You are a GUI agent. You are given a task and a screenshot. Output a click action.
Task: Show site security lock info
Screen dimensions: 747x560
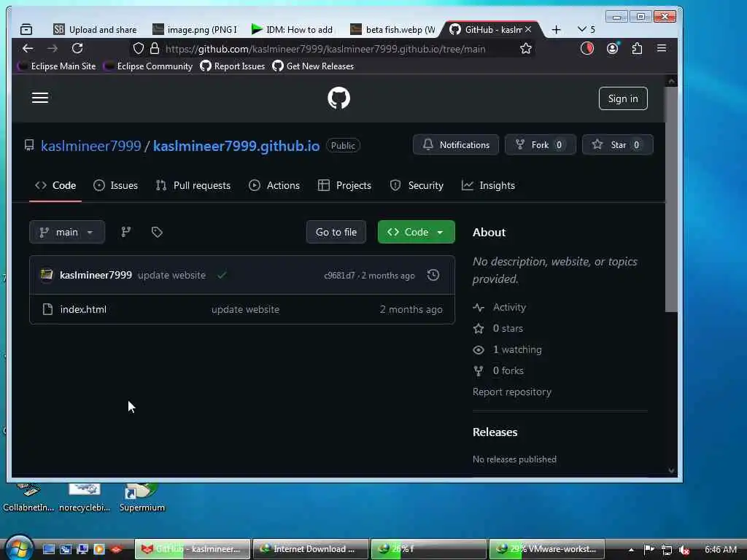pyautogui.click(x=155, y=49)
